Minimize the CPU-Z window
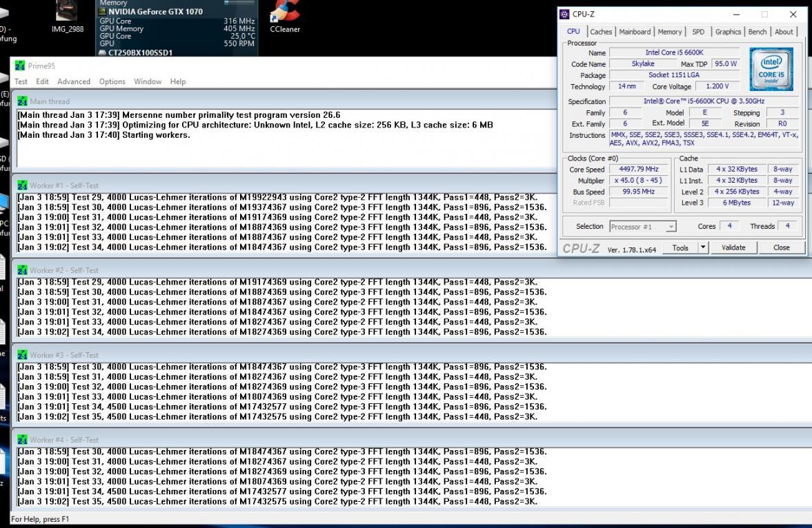Image resolution: width=812 pixels, height=528 pixels. pyautogui.click(x=736, y=14)
